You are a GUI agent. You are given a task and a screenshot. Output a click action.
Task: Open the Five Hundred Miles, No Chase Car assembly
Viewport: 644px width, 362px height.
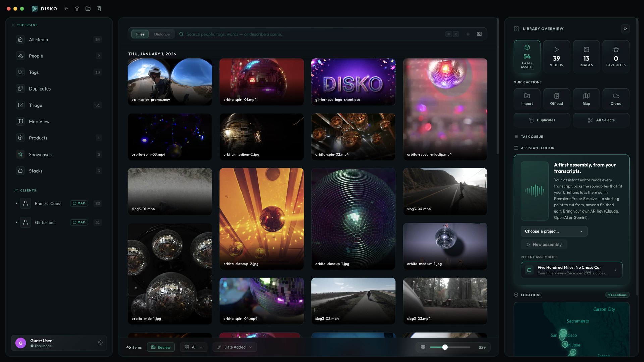pyautogui.click(x=571, y=270)
